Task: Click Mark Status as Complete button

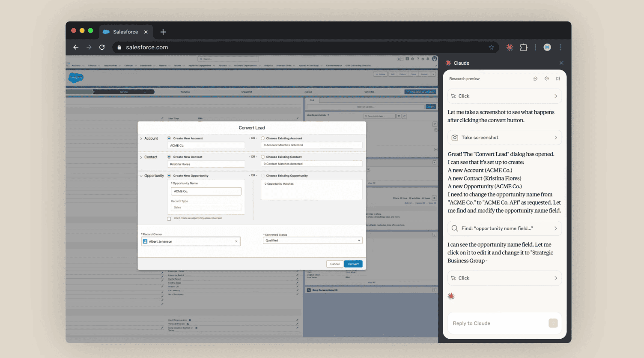Action: coord(420,92)
